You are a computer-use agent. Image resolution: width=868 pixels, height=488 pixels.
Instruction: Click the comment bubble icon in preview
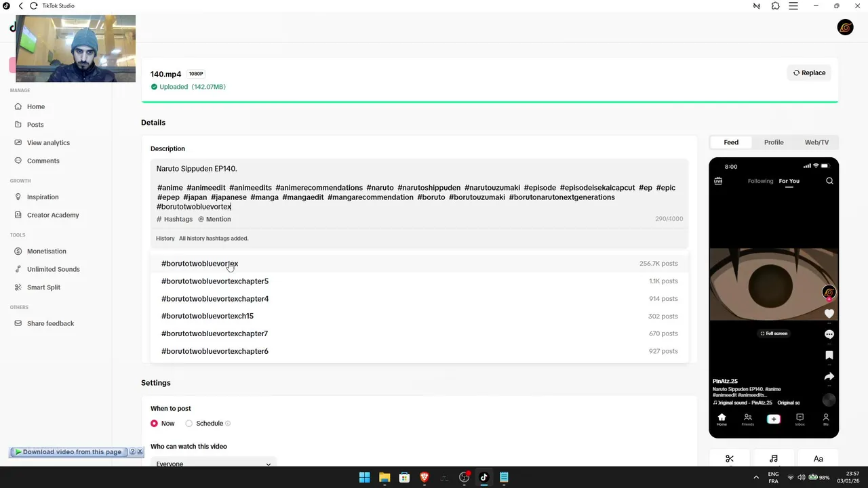[x=829, y=334]
